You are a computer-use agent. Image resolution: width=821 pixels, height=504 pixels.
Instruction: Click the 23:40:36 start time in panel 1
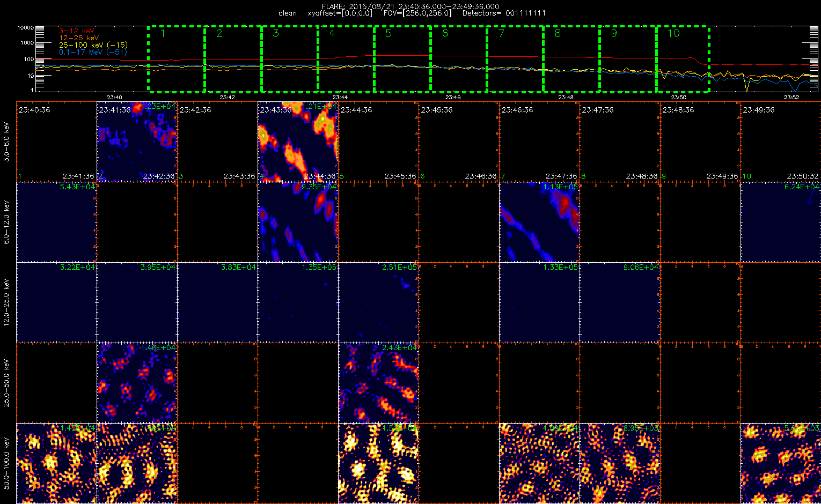[34, 109]
